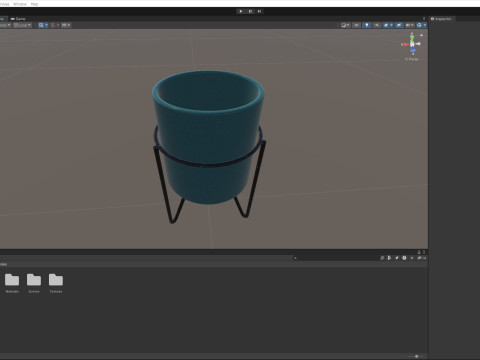Screen dimensions: 480x360
Task: Toggle the orientation gizmo lock icon
Action: (421, 35)
